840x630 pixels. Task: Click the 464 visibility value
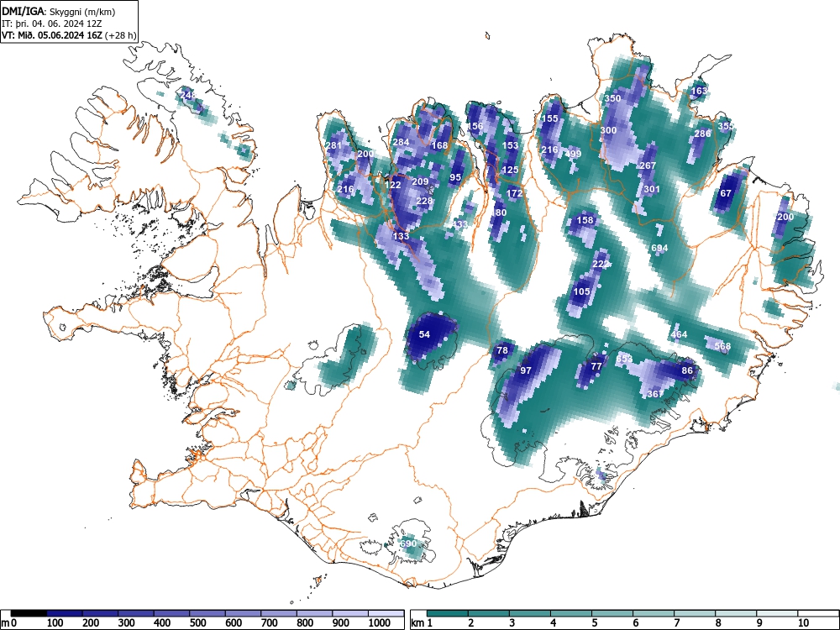click(x=679, y=334)
